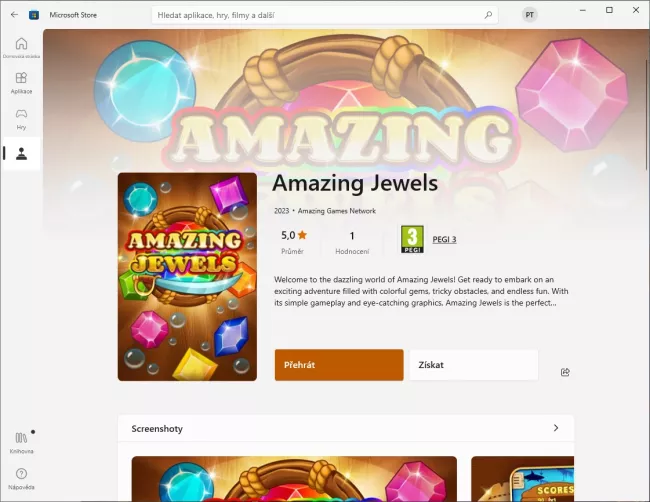The image size is (650, 502).
Task: Click the Microsoft Store logo icon
Action: pos(34,15)
